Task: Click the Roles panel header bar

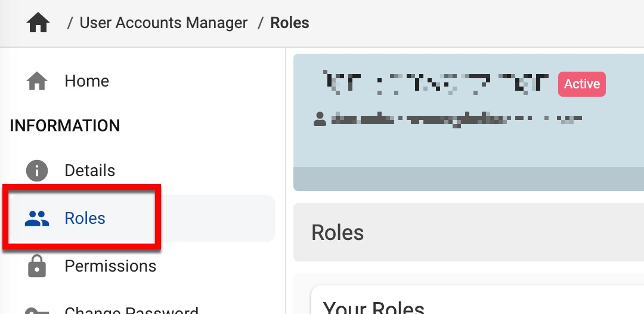Action: (469, 233)
